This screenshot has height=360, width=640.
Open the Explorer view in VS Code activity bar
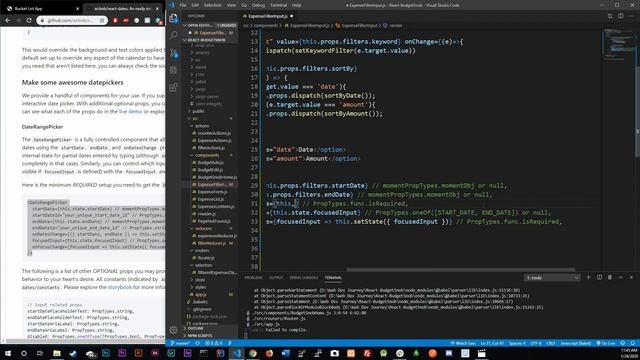click(x=173, y=18)
